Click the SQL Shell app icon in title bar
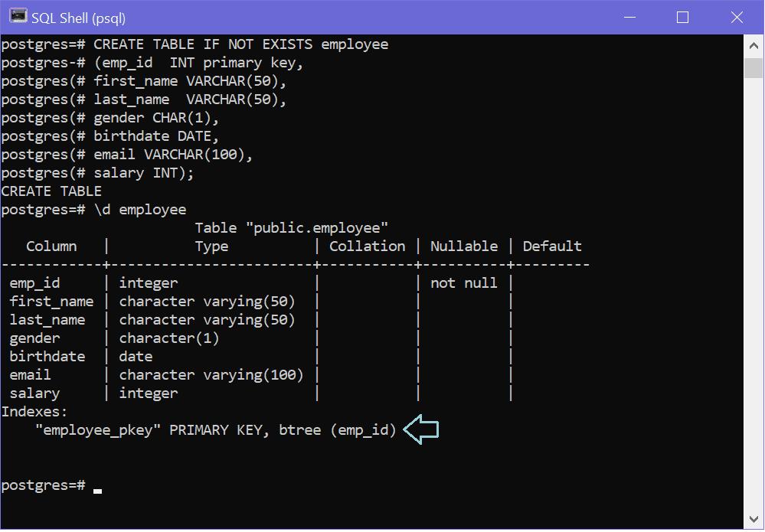Image resolution: width=765 pixels, height=532 pixels. click(x=18, y=17)
